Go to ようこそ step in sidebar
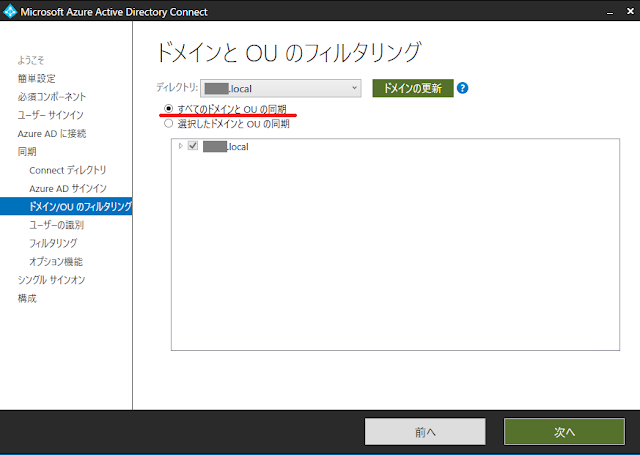The image size is (640, 455). 31,60
